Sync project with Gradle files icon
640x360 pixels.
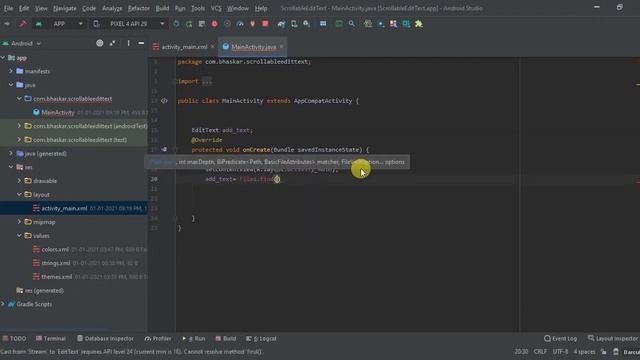[x=281, y=24]
